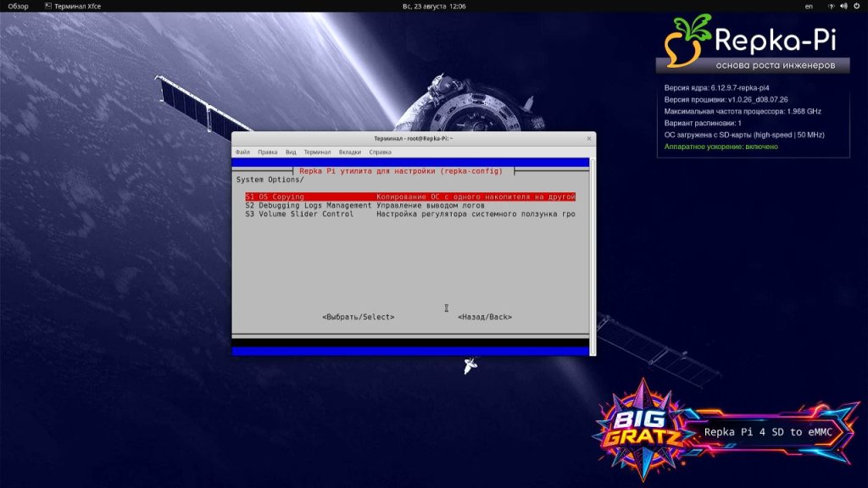Click Терминал Xfce in top panel

tap(73, 6)
